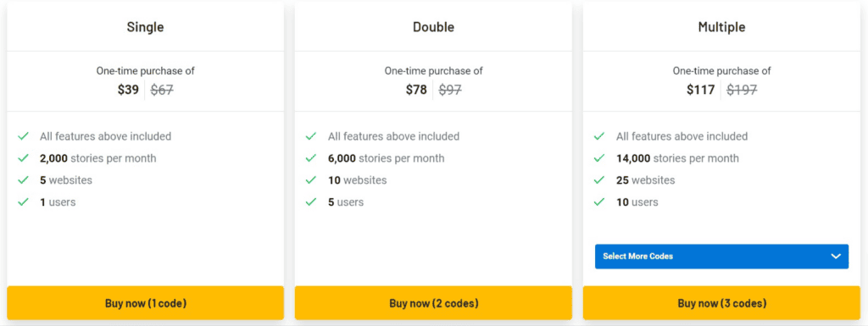Click checkmark beside 1 users
This screenshot has height=326, width=868.
pos(23,202)
